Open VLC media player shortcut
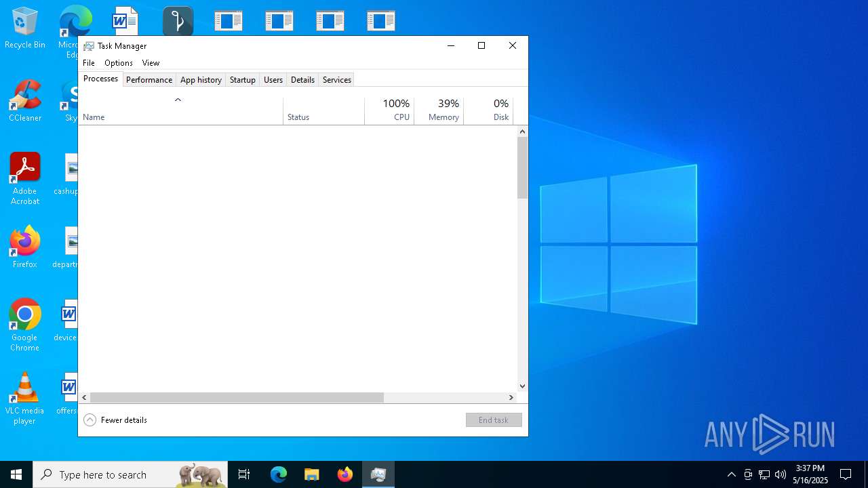The width and height of the screenshot is (868, 488). coord(25,399)
